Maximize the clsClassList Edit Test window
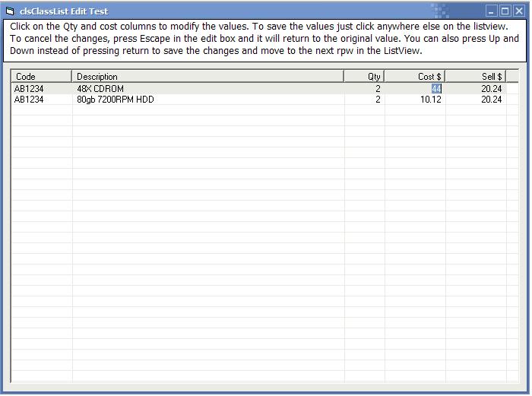This screenshot has width=532, height=396. (505, 11)
